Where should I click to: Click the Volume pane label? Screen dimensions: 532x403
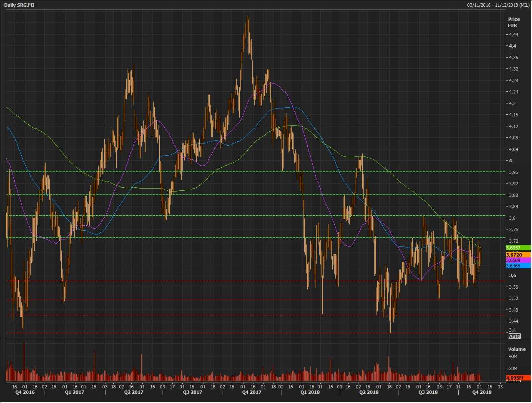(517, 349)
